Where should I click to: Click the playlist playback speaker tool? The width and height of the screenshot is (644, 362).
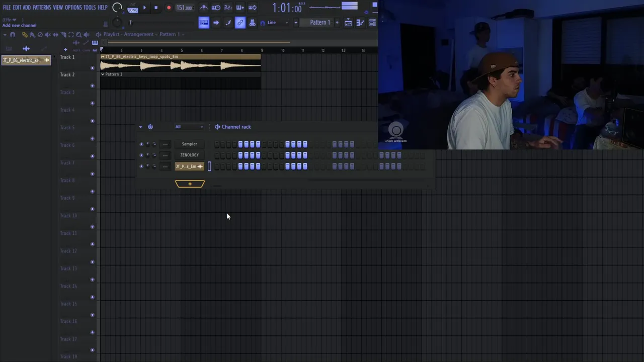click(x=86, y=35)
